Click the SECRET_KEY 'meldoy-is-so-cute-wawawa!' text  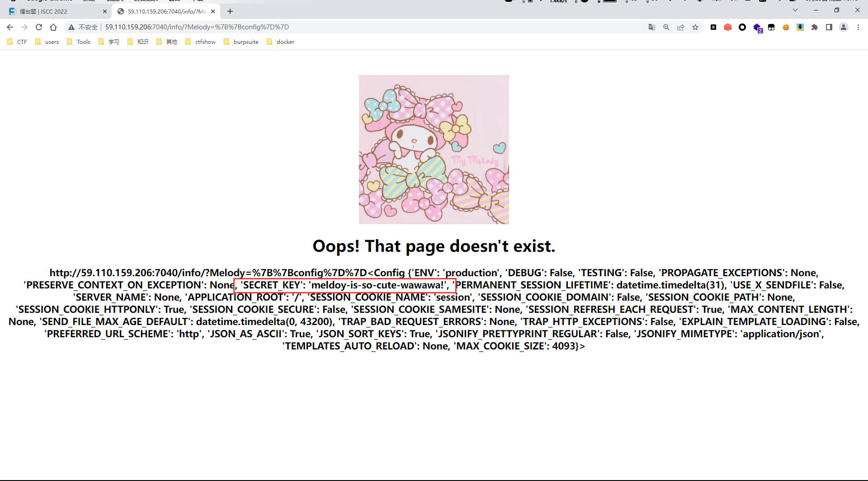pos(345,285)
